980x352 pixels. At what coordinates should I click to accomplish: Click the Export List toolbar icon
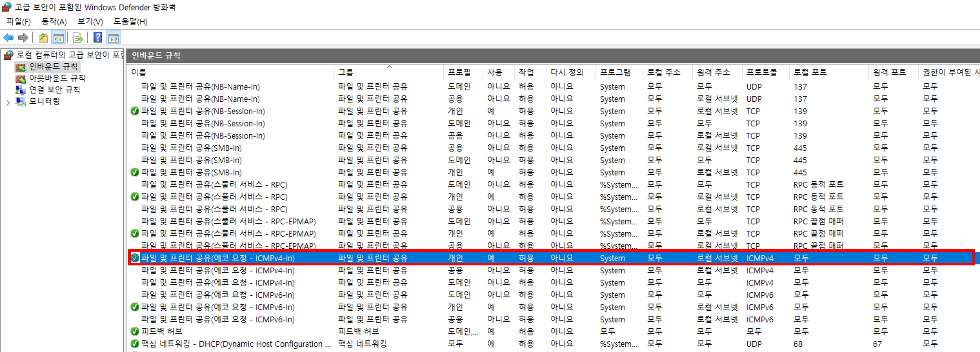[x=78, y=38]
